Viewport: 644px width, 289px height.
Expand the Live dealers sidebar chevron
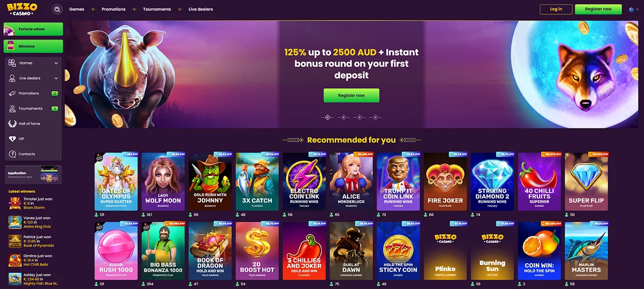[x=56, y=78]
